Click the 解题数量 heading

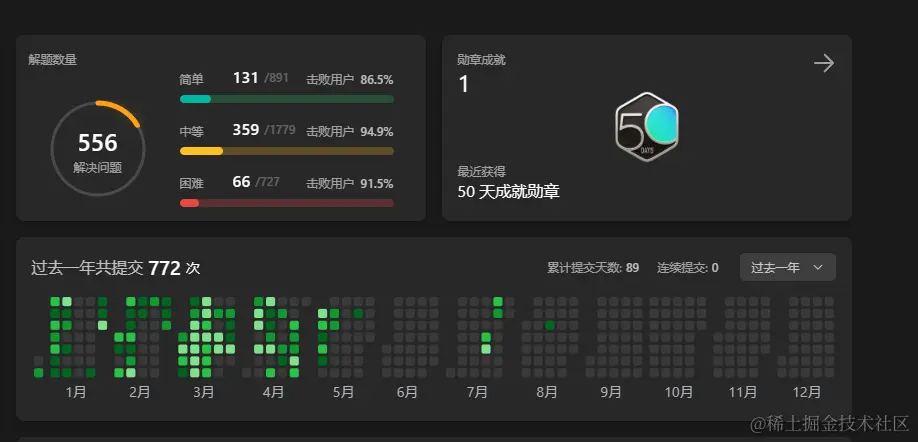[x=53, y=60]
